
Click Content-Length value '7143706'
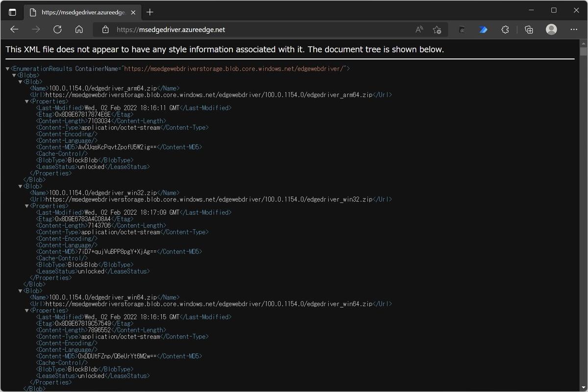(99, 225)
